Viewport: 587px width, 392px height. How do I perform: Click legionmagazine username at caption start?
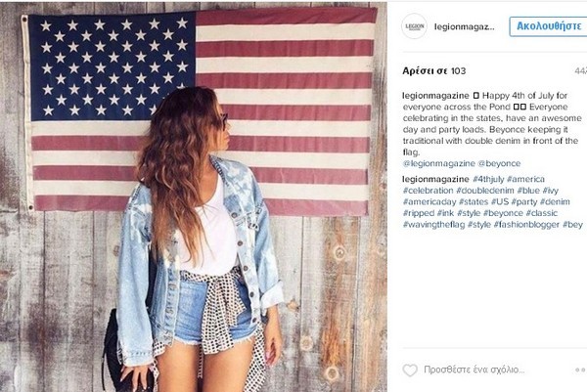click(435, 96)
